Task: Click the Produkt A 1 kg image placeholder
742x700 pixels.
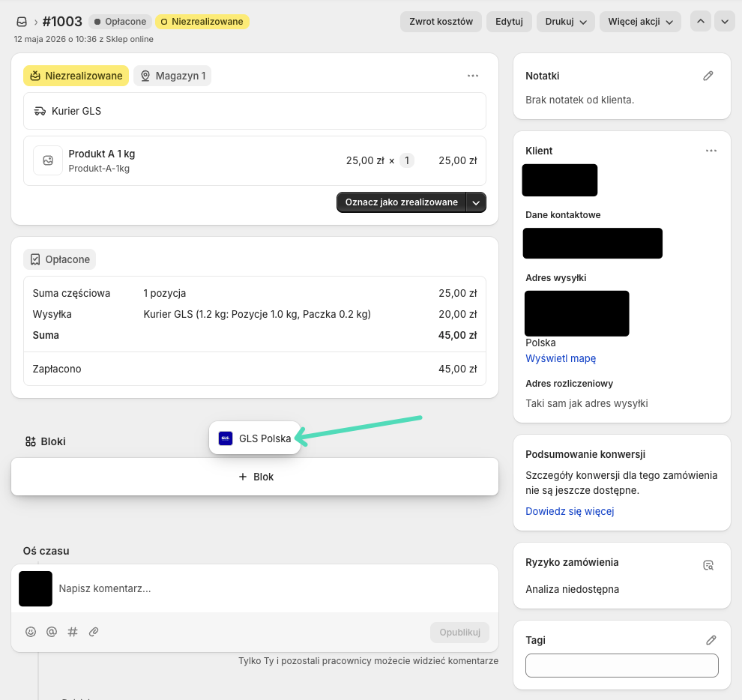Action: click(48, 160)
